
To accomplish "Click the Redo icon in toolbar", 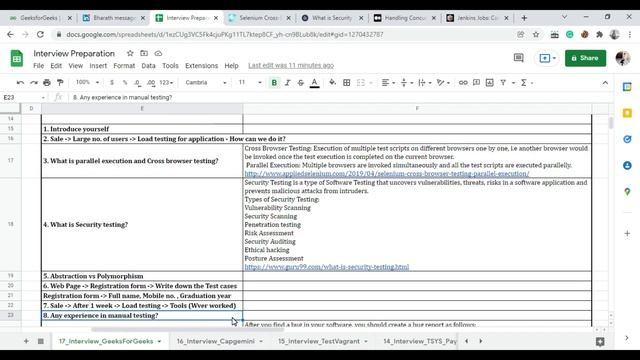I will (34, 83).
